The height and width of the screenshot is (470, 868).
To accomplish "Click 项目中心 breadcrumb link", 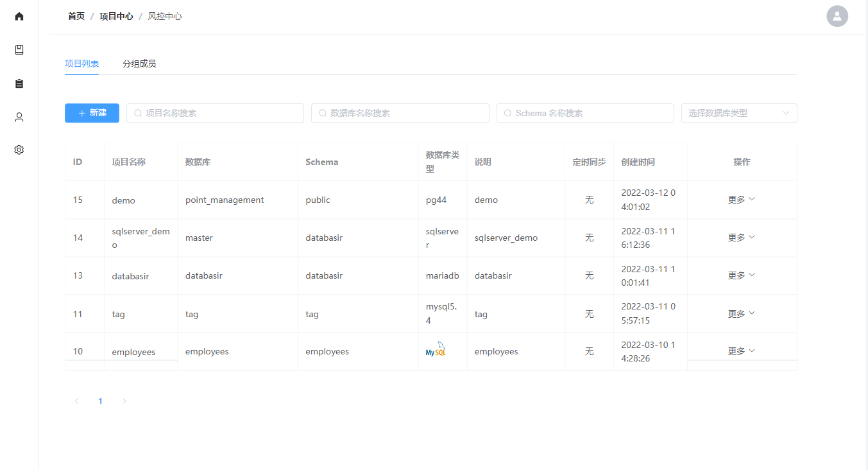I will [x=116, y=16].
